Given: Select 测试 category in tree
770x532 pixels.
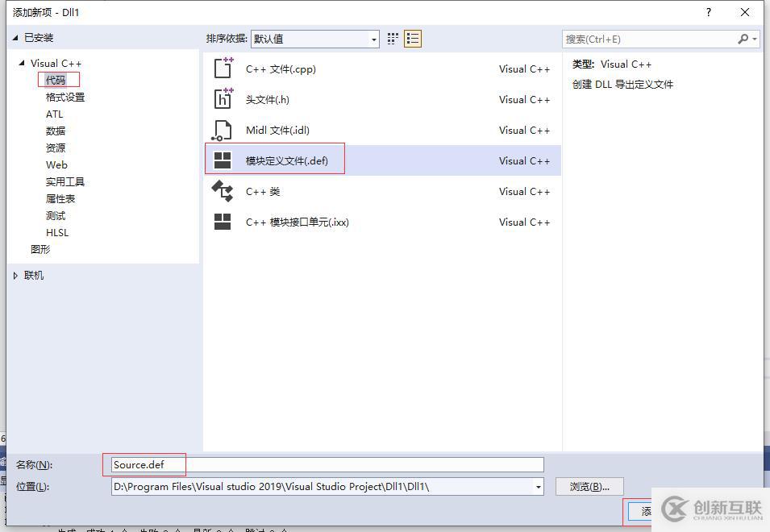Looking at the screenshot, I should tap(56, 216).
